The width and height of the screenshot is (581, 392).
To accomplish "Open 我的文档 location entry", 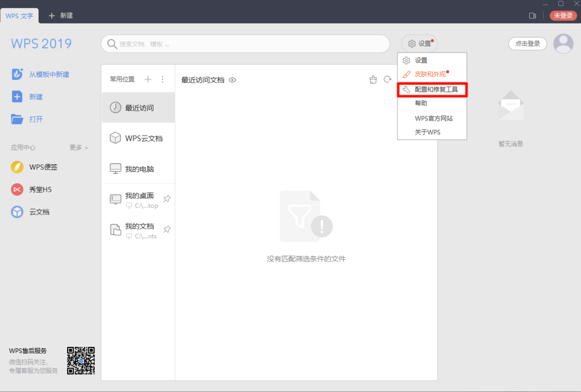I will point(138,230).
